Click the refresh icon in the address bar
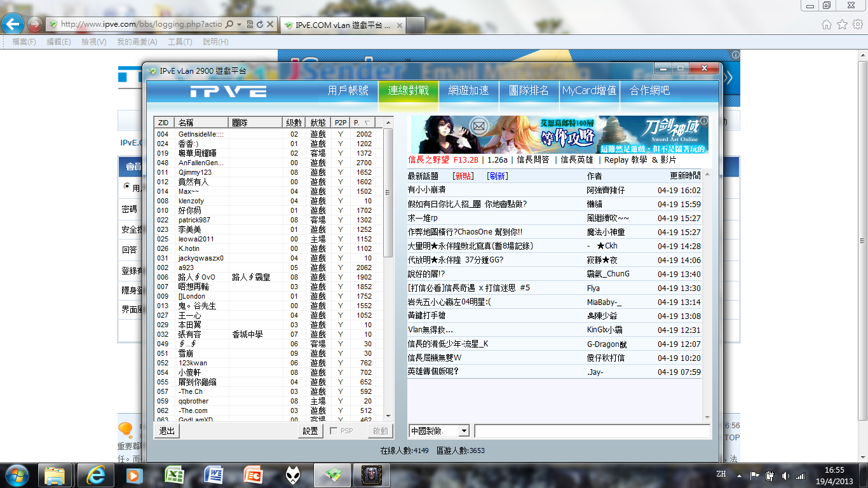The image size is (868, 488). tap(259, 24)
